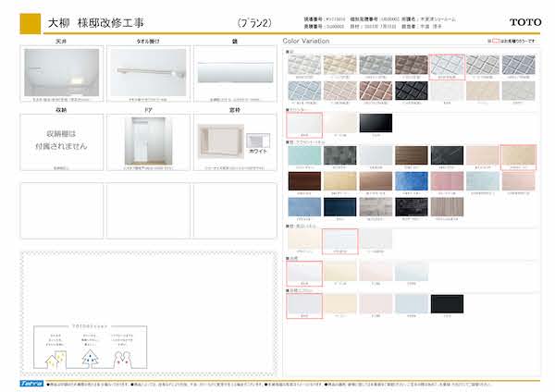Select the red-outlined white counter swatch

coord(303,124)
